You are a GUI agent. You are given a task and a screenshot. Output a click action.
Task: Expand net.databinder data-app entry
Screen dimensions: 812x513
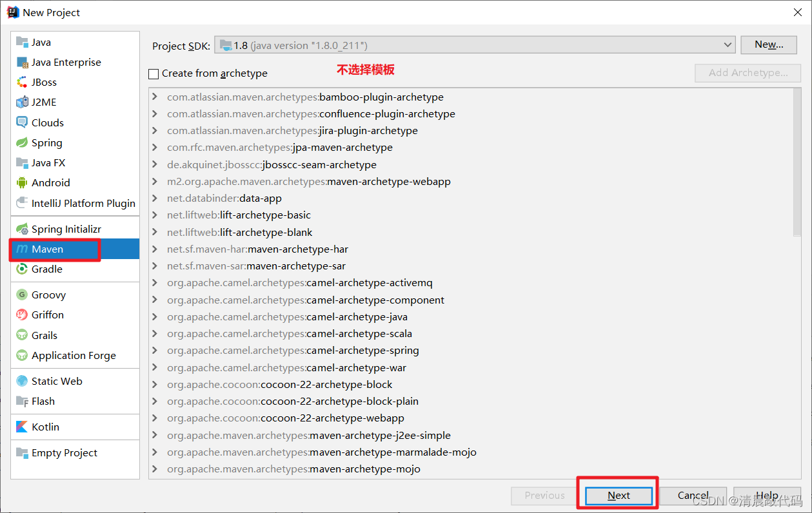[155, 198]
